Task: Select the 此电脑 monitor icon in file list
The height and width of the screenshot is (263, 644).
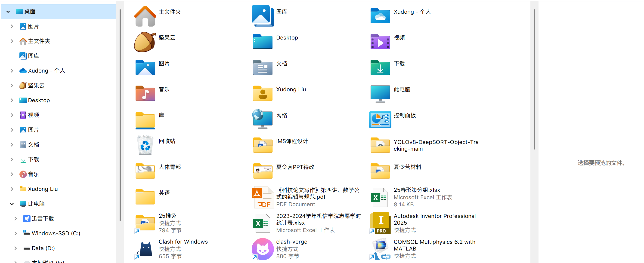Action: [x=380, y=94]
